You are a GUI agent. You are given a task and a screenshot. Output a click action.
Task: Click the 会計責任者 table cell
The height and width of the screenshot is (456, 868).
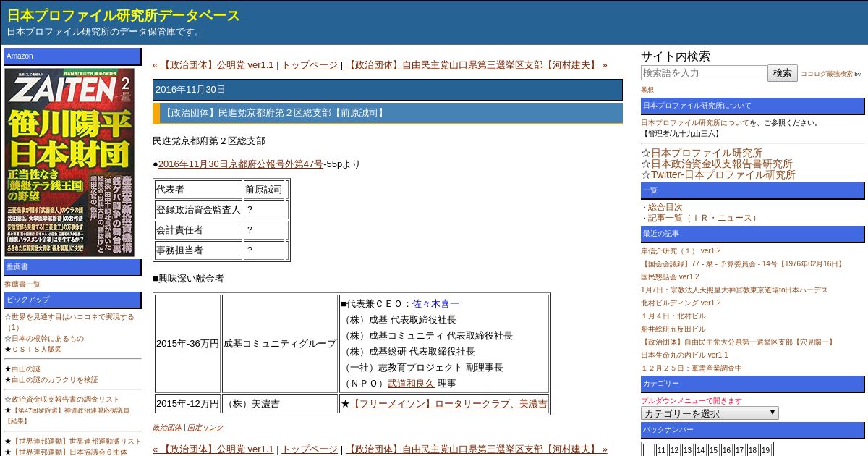[x=198, y=230]
